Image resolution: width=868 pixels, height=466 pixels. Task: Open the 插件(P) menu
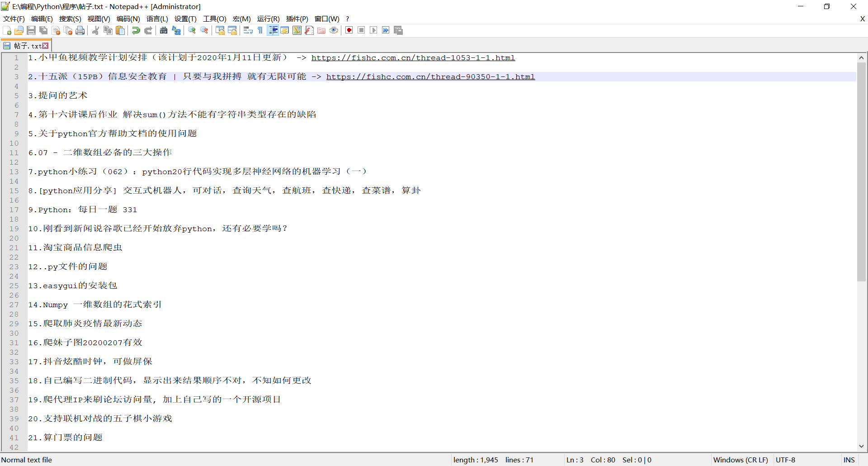point(297,19)
